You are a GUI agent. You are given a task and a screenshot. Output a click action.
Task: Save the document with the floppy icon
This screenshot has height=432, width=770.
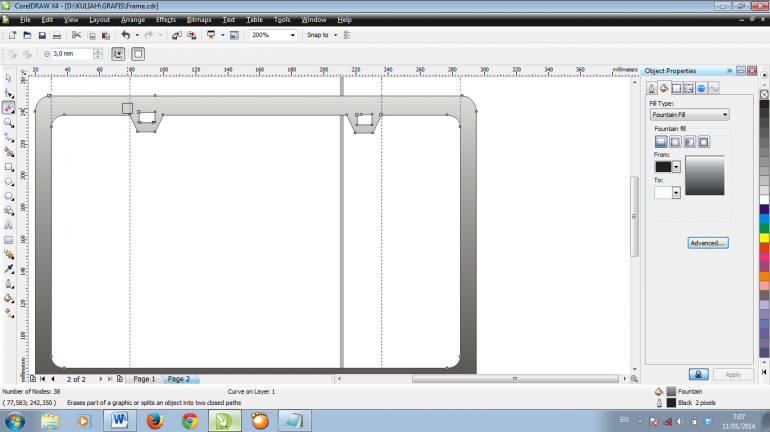42,35
